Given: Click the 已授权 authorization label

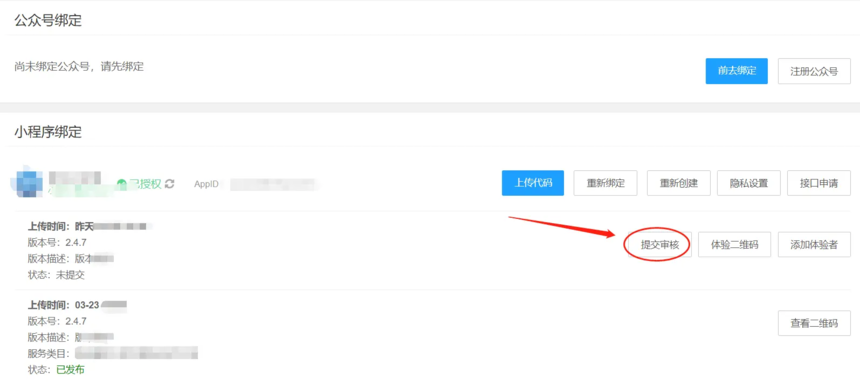Looking at the screenshot, I should pyautogui.click(x=145, y=184).
